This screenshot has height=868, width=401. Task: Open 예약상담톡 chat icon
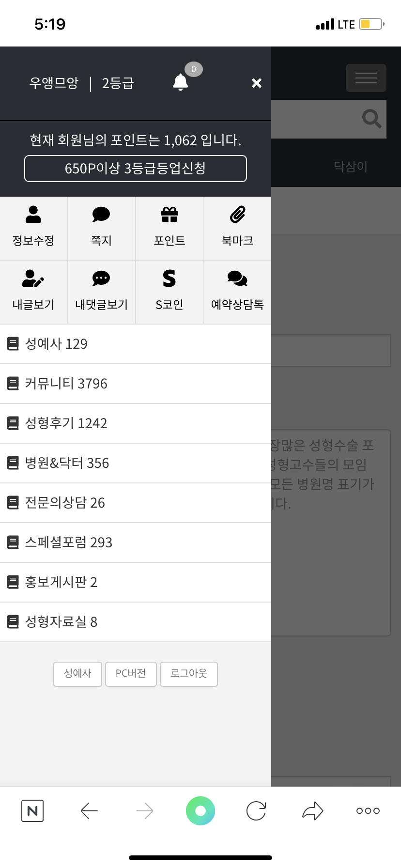coord(237,279)
